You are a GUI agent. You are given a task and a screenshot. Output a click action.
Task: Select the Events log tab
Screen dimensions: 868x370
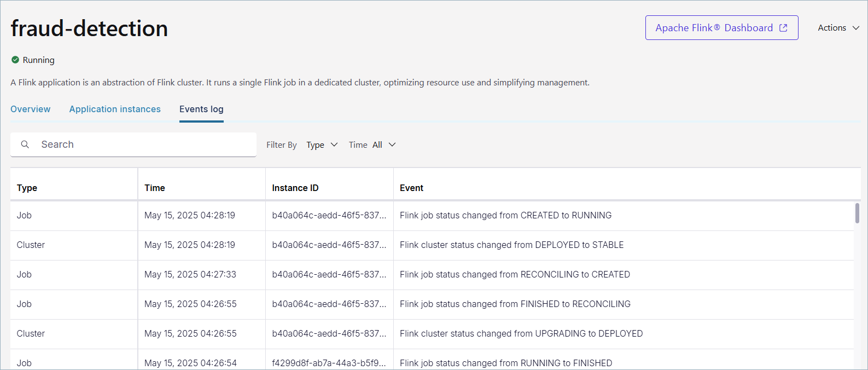pyautogui.click(x=201, y=109)
